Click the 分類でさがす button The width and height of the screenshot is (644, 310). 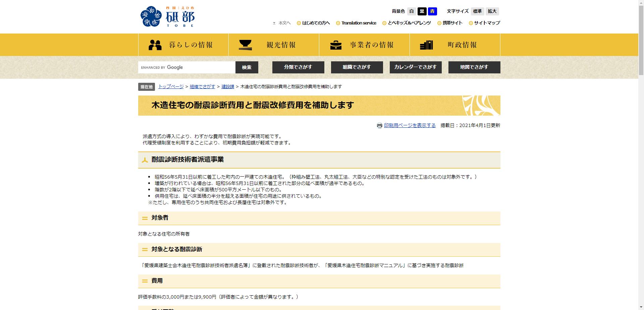pos(298,67)
